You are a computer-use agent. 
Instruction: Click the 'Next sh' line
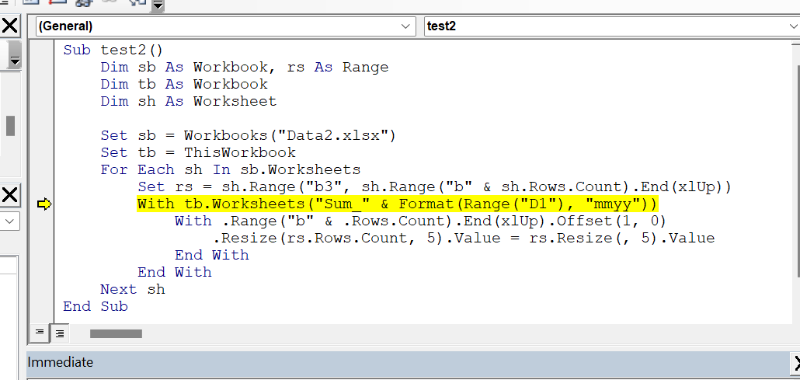tap(133, 290)
